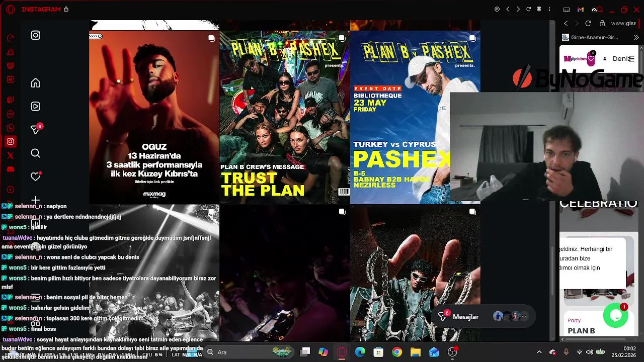
Task: Open Instagram direct messages with badge
Action: [x=36, y=129]
